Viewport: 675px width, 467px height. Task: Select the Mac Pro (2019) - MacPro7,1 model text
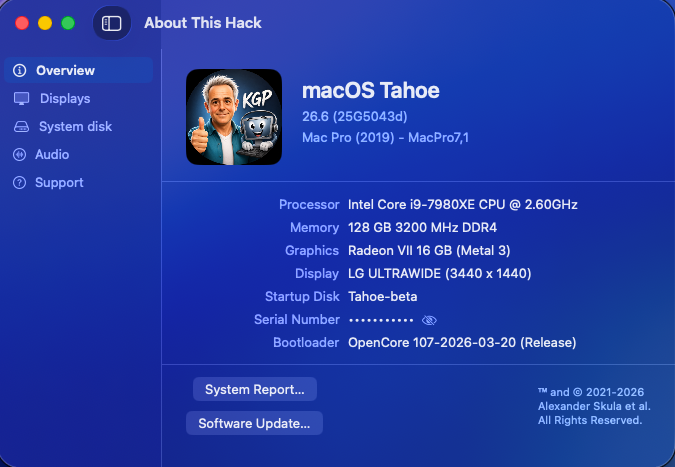[385, 138]
